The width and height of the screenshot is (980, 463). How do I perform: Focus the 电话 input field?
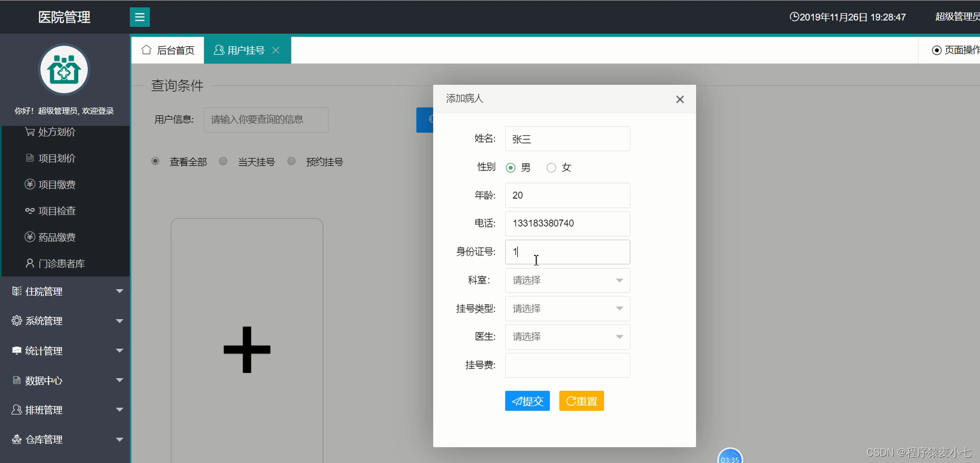pos(567,223)
